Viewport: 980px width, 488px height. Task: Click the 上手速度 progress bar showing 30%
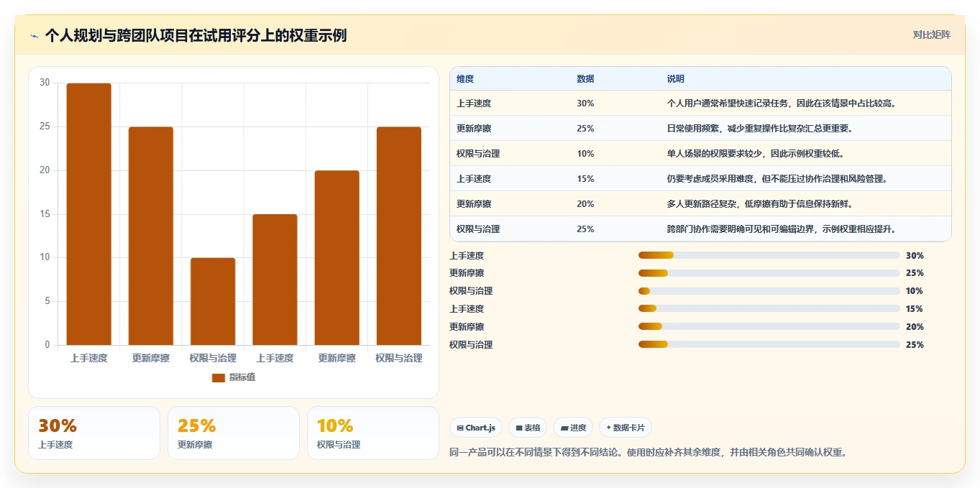pos(769,255)
